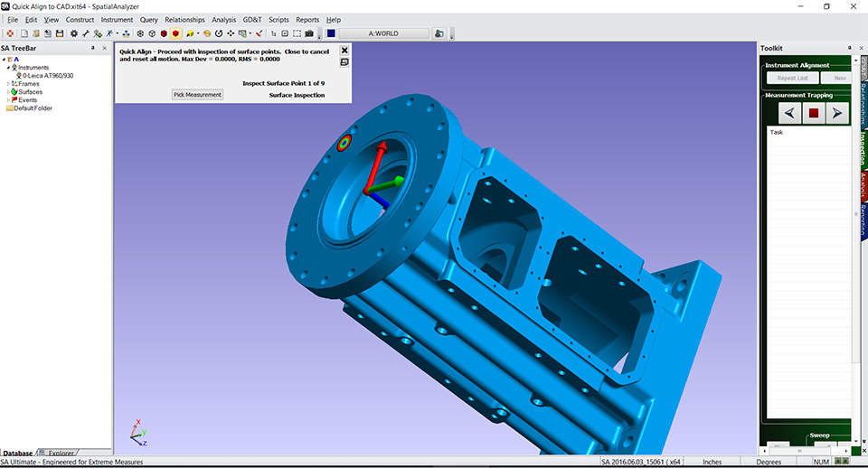Expand the Frames tree node
Viewport: 868px width, 468px height.
click(8, 83)
